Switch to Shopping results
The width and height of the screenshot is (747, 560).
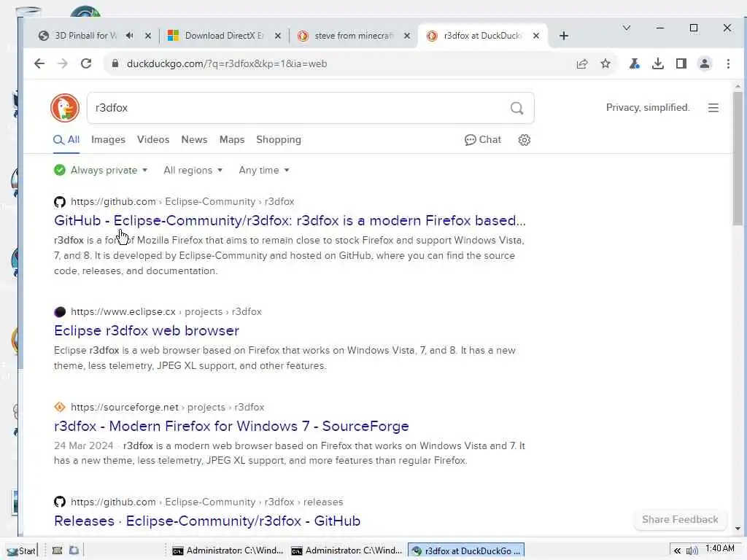(279, 139)
